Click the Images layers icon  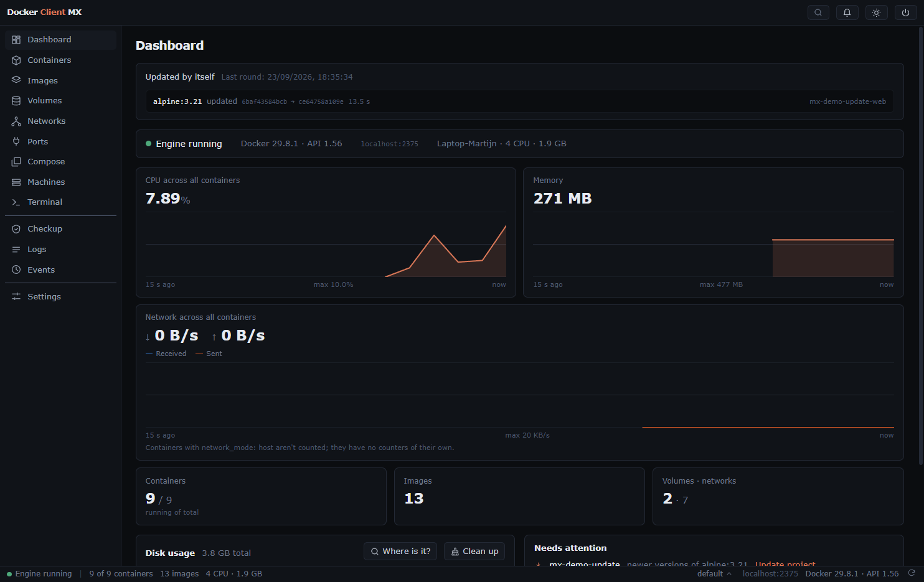16,80
